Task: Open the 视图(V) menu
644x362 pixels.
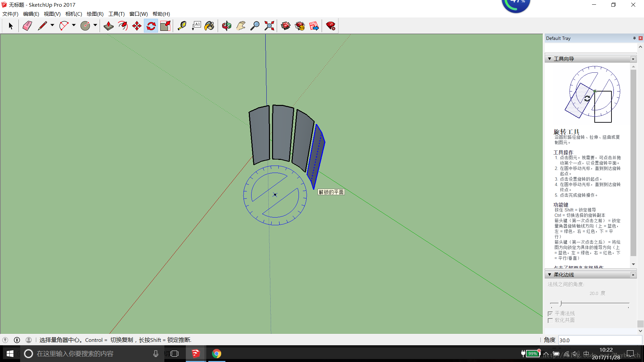Action: pos(52,14)
